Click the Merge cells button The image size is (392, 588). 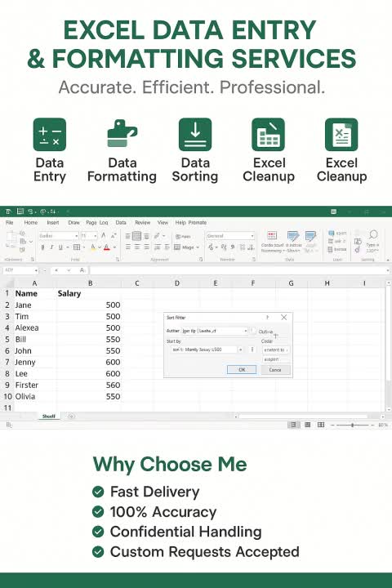tap(185, 247)
